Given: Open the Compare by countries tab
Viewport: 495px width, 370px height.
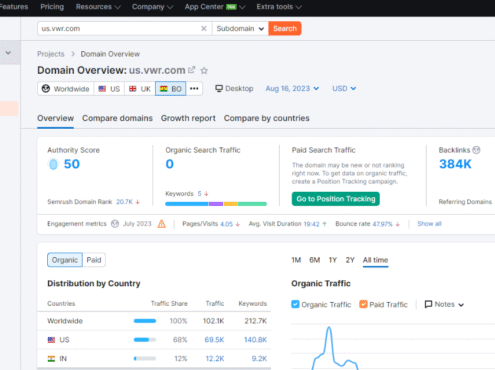Looking at the screenshot, I should 266,118.
